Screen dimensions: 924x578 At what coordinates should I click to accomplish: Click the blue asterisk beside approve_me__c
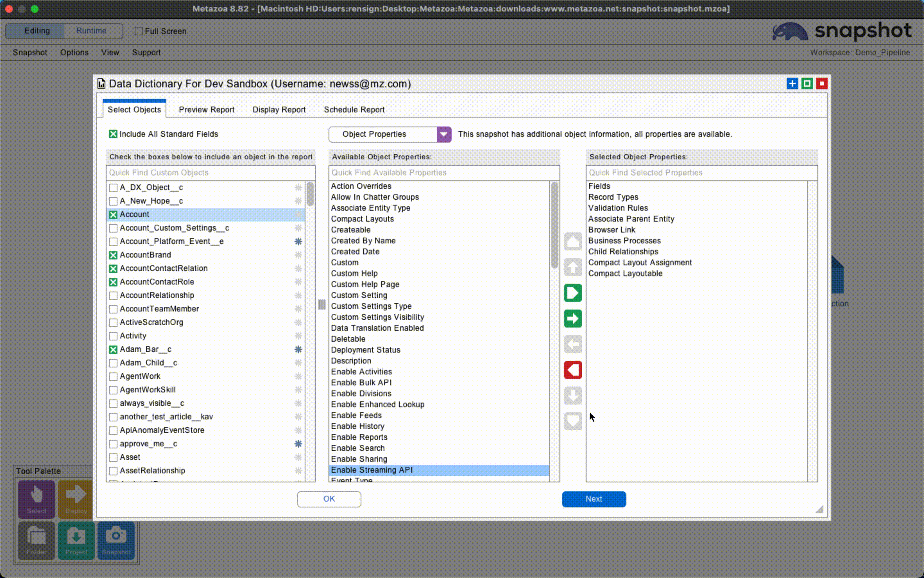pyautogui.click(x=298, y=443)
